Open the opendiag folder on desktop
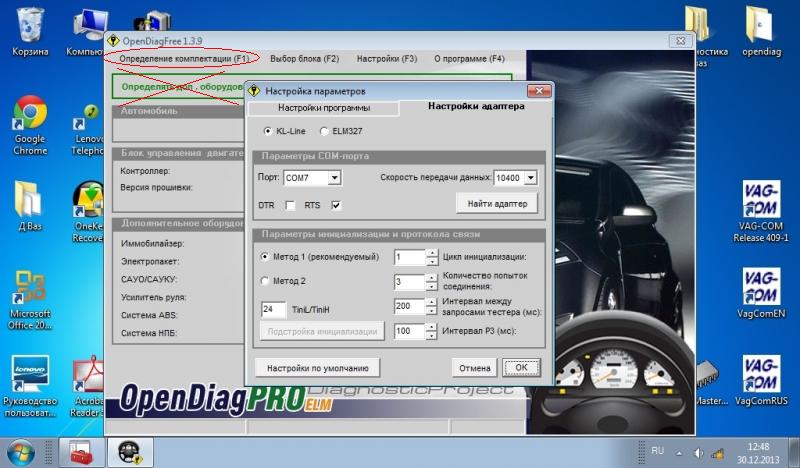Viewport: 800px width, 468px height. (x=761, y=32)
